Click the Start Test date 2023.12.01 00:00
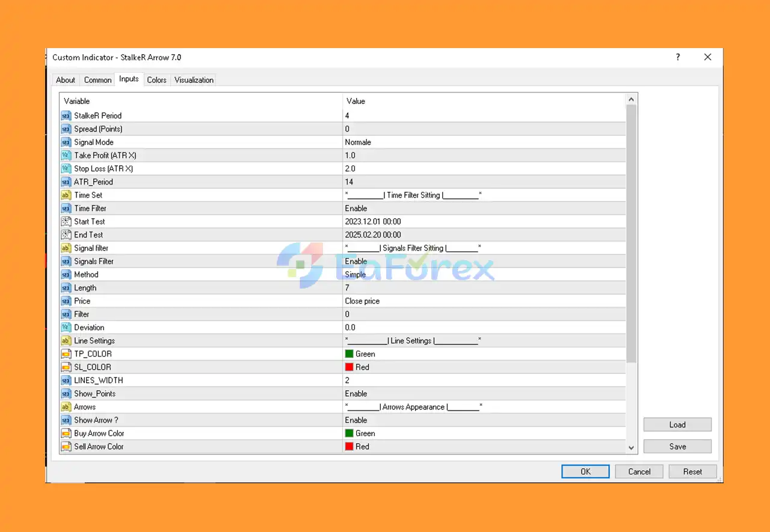This screenshot has height=532, width=770. tap(373, 221)
